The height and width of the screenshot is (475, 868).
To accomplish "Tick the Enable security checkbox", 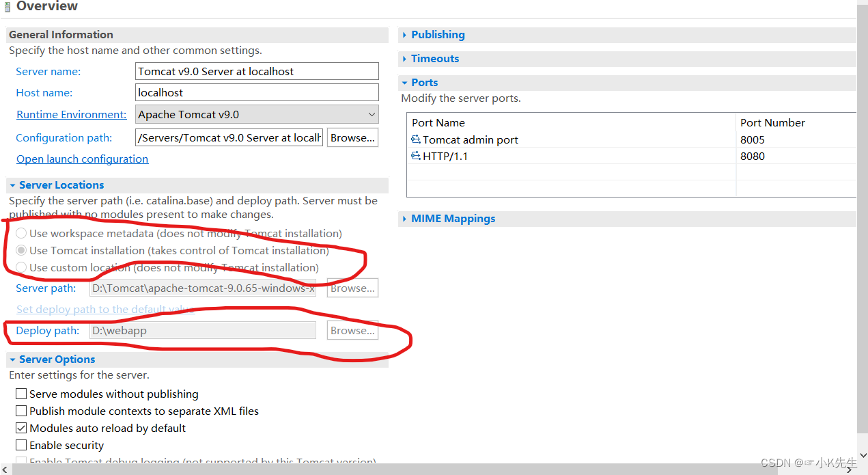I will pos(21,445).
